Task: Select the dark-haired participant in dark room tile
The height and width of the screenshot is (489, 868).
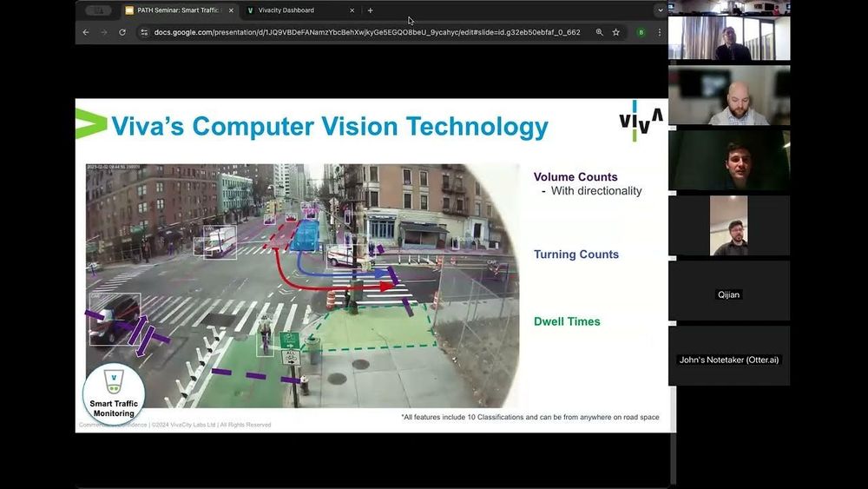Action: pos(729,160)
